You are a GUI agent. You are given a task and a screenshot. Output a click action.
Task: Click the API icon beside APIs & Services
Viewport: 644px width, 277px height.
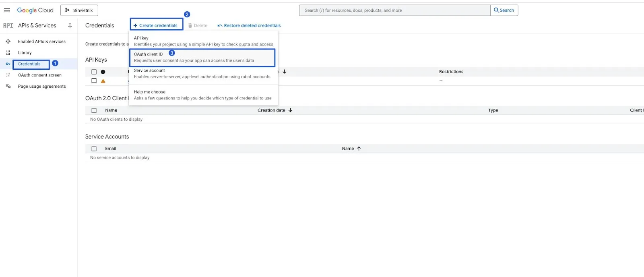point(8,25)
